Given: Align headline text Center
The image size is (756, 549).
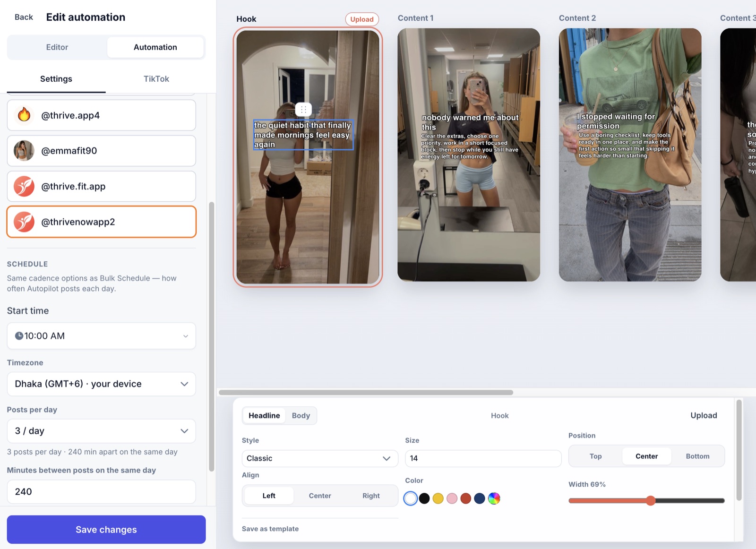Looking at the screenshot, I should 320,496.
